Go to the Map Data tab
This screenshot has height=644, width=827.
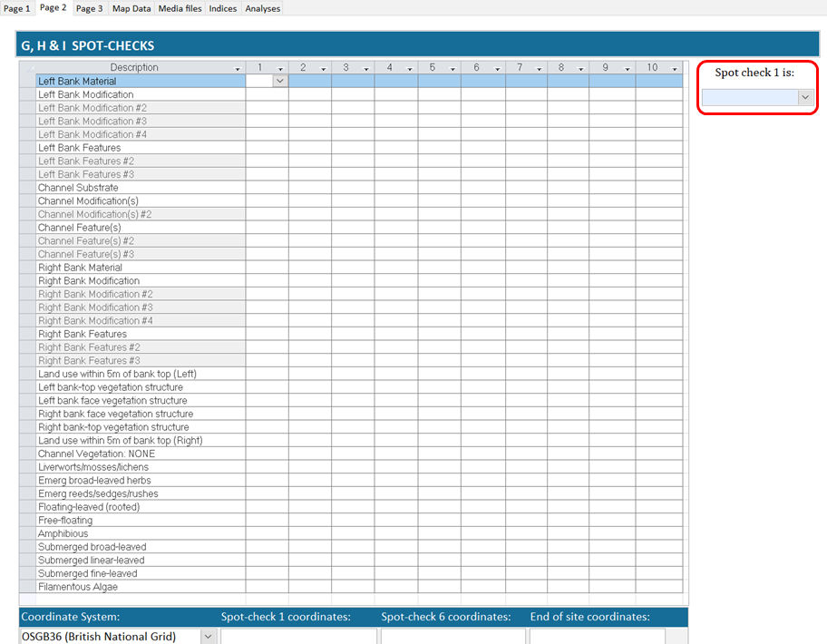(x=131, y=8)
